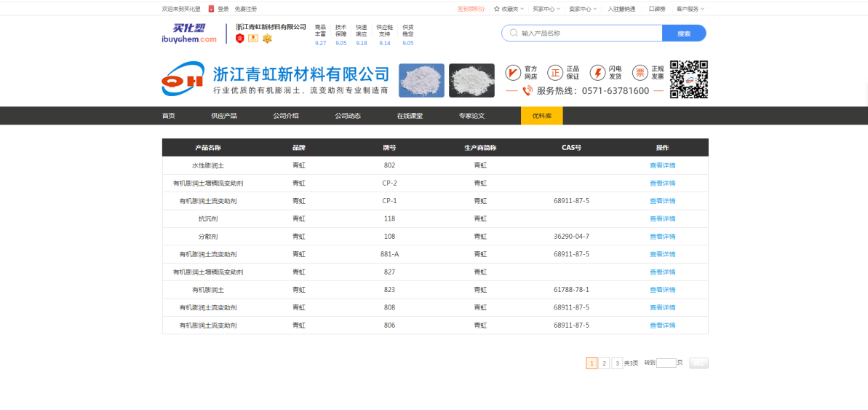
Task: Click the grey jump confirm button
Action: [698, 363]
